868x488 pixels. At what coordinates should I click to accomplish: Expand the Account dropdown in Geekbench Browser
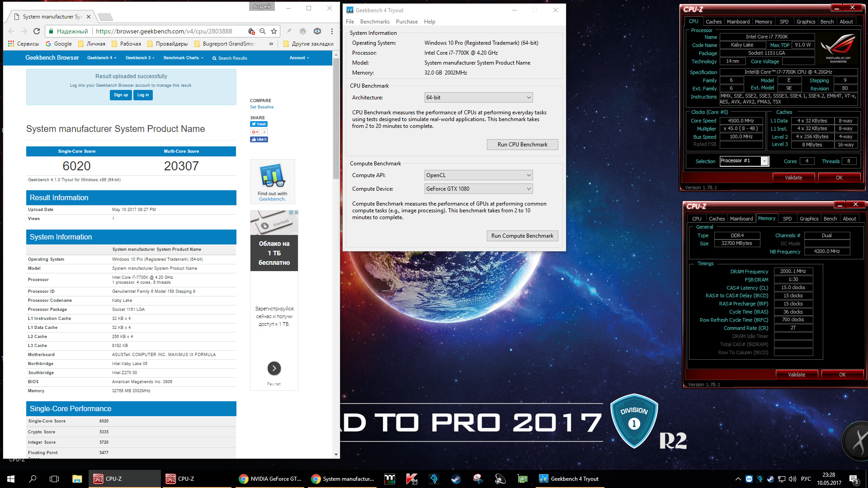pyautogui.click(x=299, y=58)
